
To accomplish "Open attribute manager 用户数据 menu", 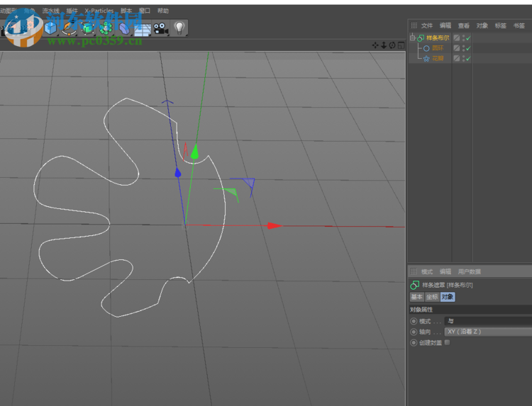I will pos(470,271).
